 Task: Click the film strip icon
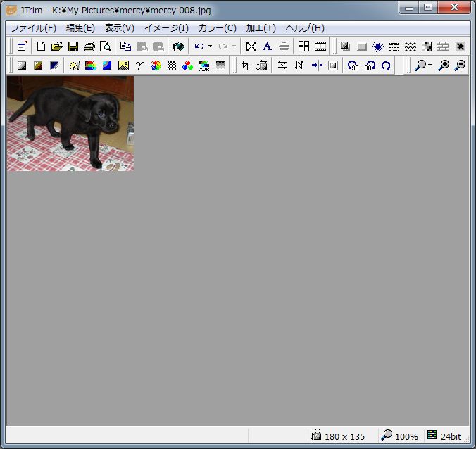tap(320, 46)
